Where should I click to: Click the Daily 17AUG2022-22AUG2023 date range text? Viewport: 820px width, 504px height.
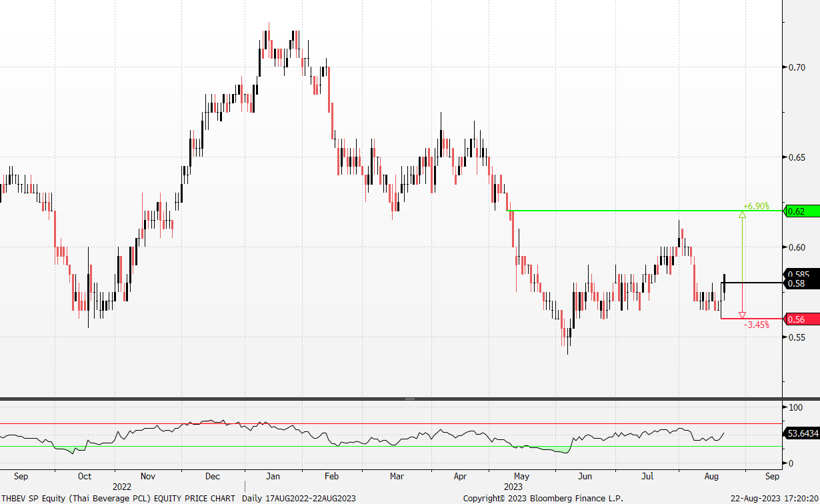(299, 498)
